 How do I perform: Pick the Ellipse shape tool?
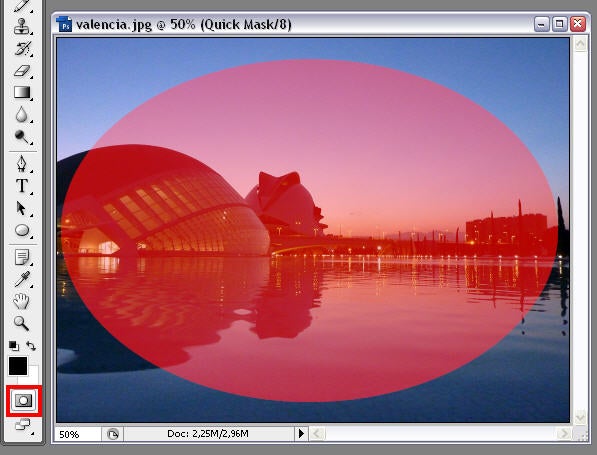click(x=22, y=230)
